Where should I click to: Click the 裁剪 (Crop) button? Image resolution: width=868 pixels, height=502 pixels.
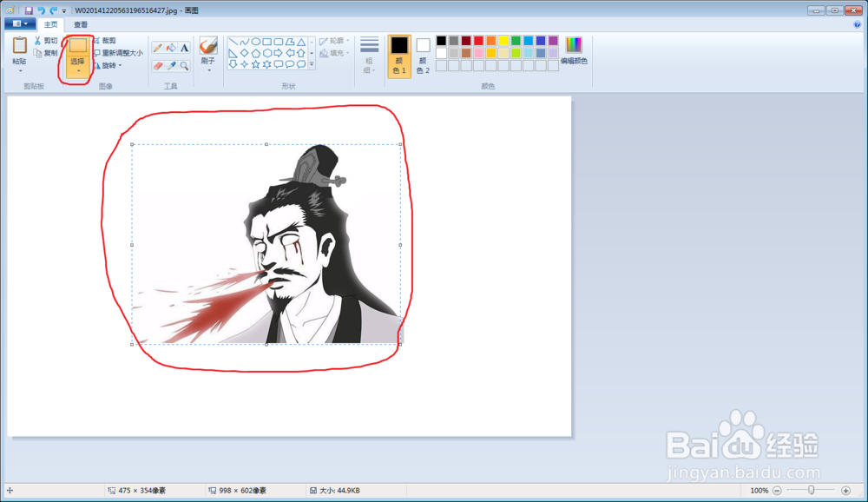[x=105, y=41]
